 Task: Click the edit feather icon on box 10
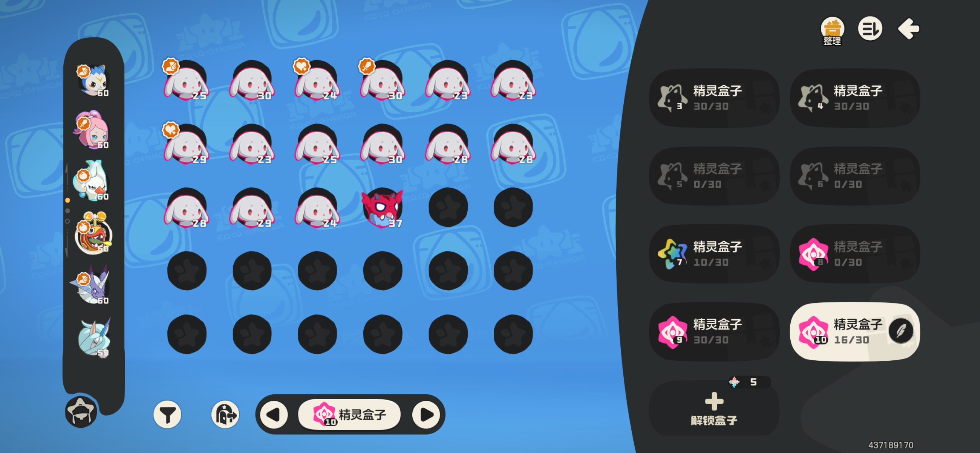click(901, 331)
